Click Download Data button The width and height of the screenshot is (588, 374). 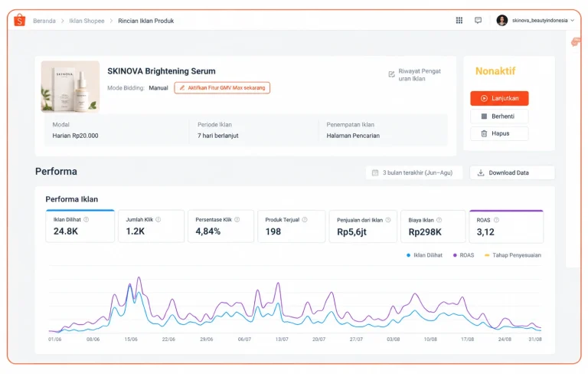tap(512, 172)
